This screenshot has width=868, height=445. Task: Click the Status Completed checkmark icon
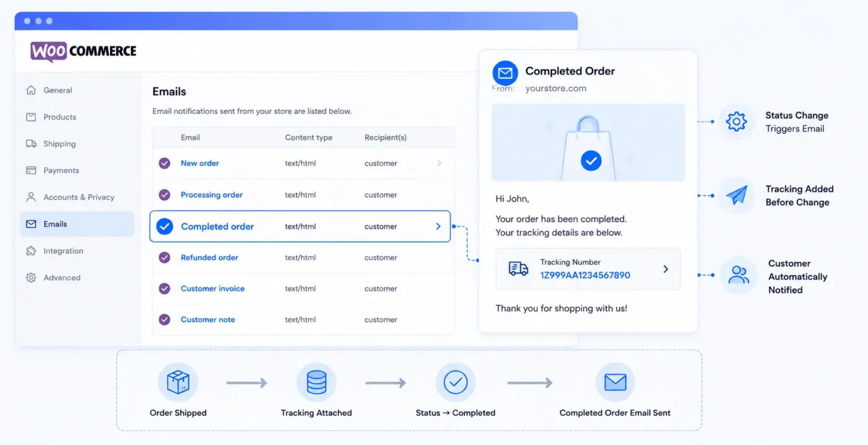click(456, 383)
